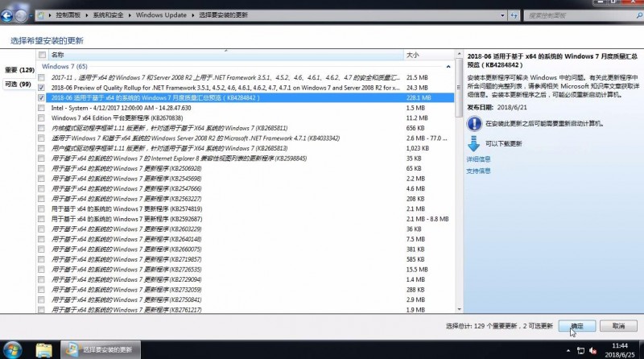Viewport: 644px width, 359px height.
Task: Show hidden tray icons arrow
Action: [x=568, y=350]
